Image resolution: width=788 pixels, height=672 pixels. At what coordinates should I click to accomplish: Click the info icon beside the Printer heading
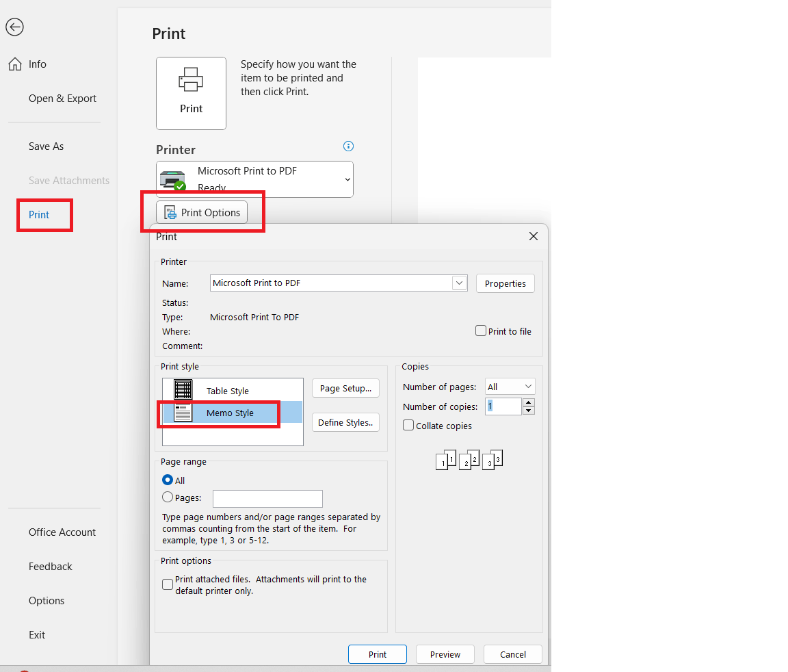[348, 146]
